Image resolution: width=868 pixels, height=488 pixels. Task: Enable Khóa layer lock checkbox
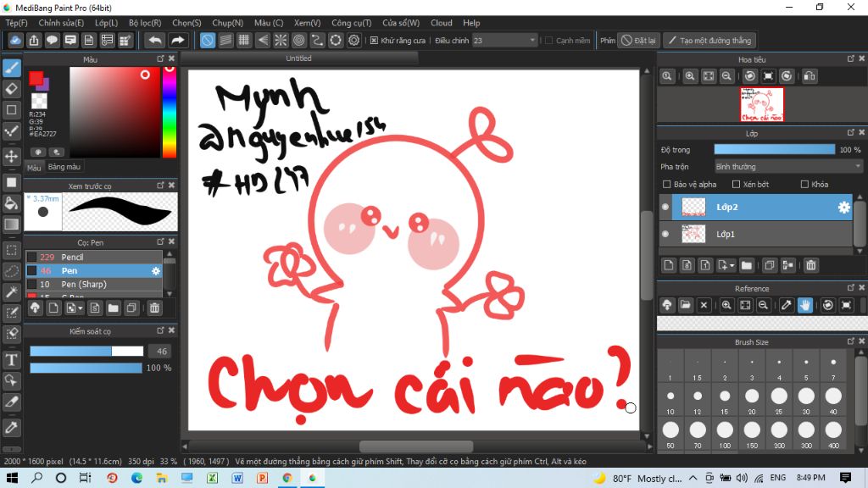pos(804,184)
